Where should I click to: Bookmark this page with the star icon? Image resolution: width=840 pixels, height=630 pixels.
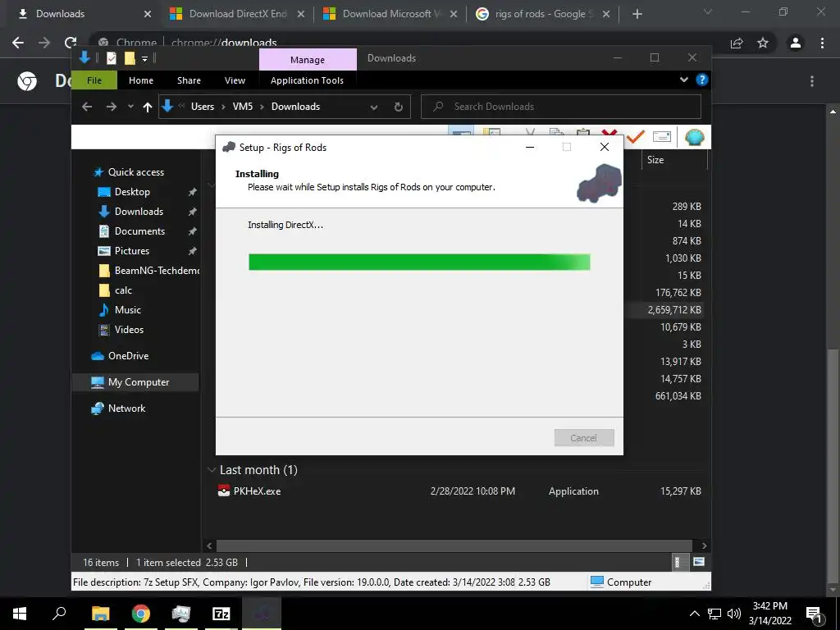[763, 43]
